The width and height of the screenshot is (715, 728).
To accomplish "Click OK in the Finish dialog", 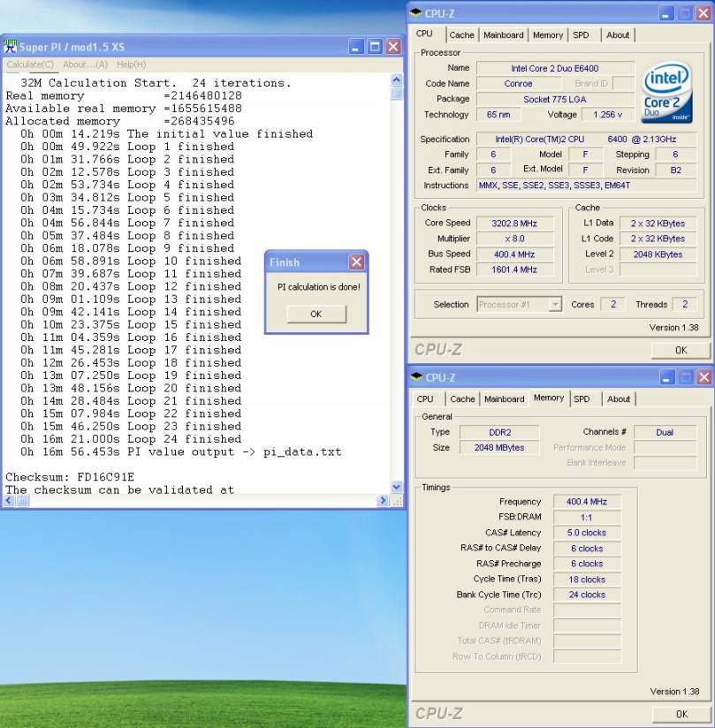I will [316, 314].
